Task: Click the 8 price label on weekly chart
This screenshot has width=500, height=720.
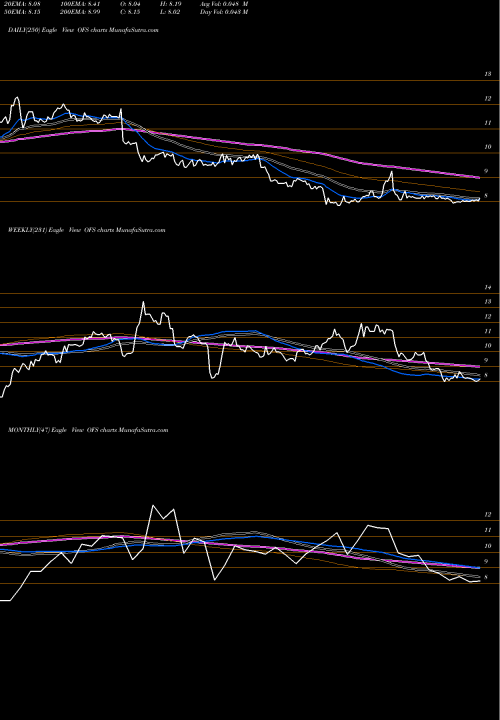Action: pos(486,376)
